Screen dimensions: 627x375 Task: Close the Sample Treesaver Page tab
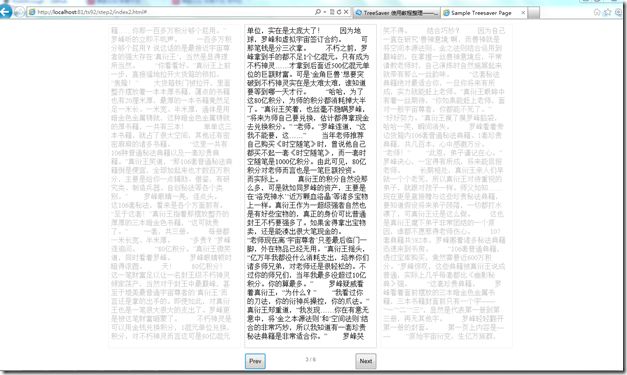coord(523,13)
